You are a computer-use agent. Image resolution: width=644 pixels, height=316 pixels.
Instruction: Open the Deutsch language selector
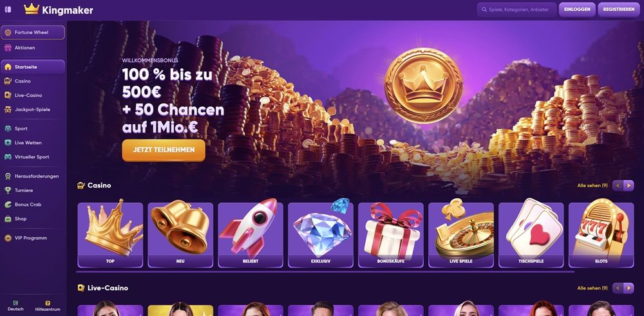tap(15, 306)
